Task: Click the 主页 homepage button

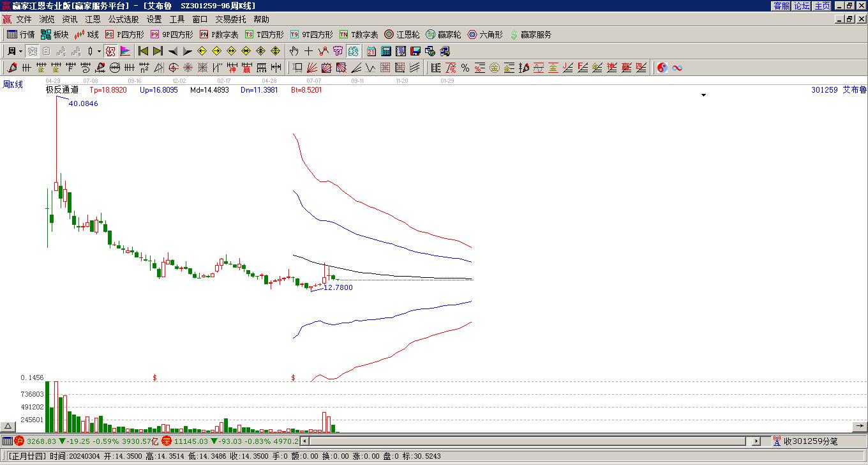Action: point(822,6)
